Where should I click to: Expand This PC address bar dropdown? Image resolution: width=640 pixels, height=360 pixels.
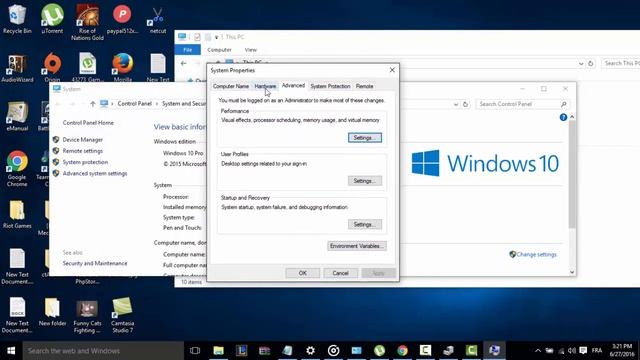click(x=581, y=64)
